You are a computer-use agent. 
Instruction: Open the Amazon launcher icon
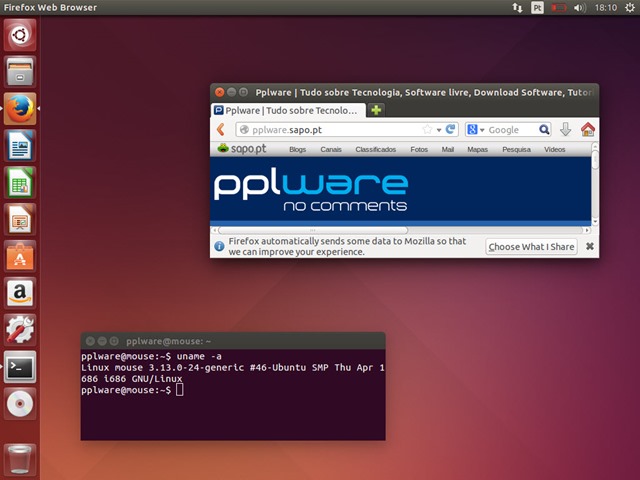pos(20,293)
